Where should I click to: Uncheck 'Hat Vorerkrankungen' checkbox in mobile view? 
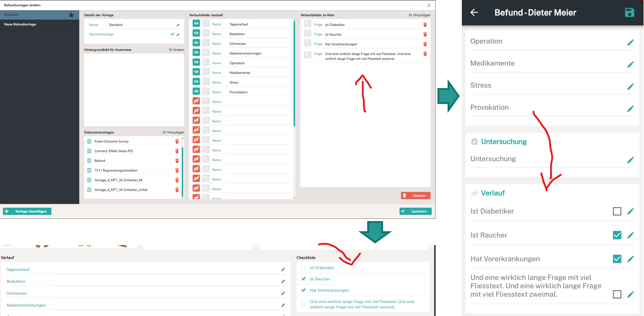[x=617, y=259]
